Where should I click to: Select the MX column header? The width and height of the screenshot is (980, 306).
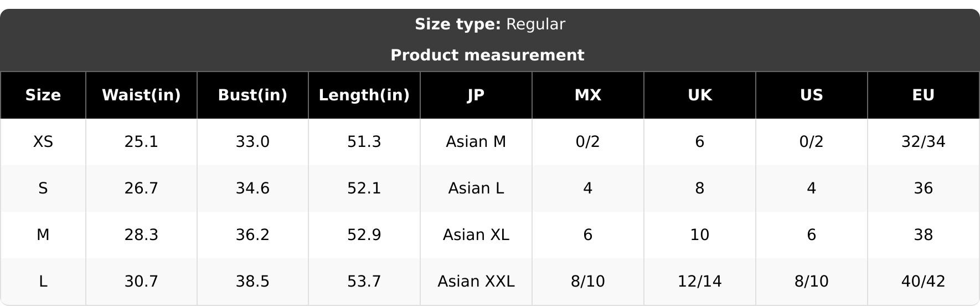tap(588, 95)
